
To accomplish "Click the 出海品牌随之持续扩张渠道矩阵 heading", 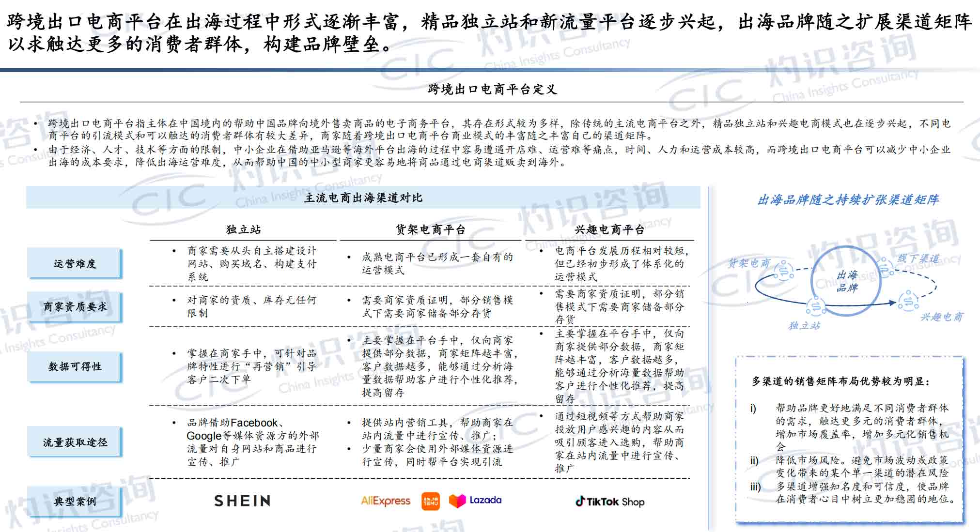I will (848, 199).
